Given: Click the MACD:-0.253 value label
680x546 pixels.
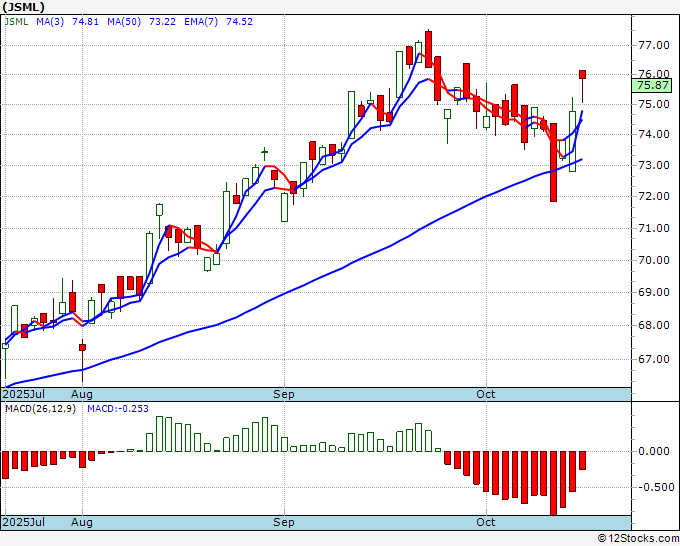Looking at the screenshot, I should coord(118,409).
